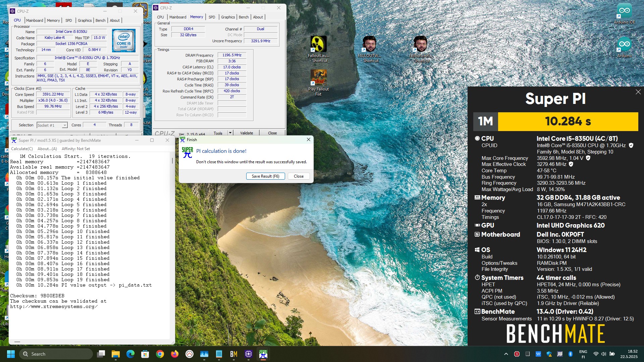The width and height of the screenshot is (644, 362).
Task: Open the FALLOUTW... Shortcut desktop icon
Action: pos(369,49)
